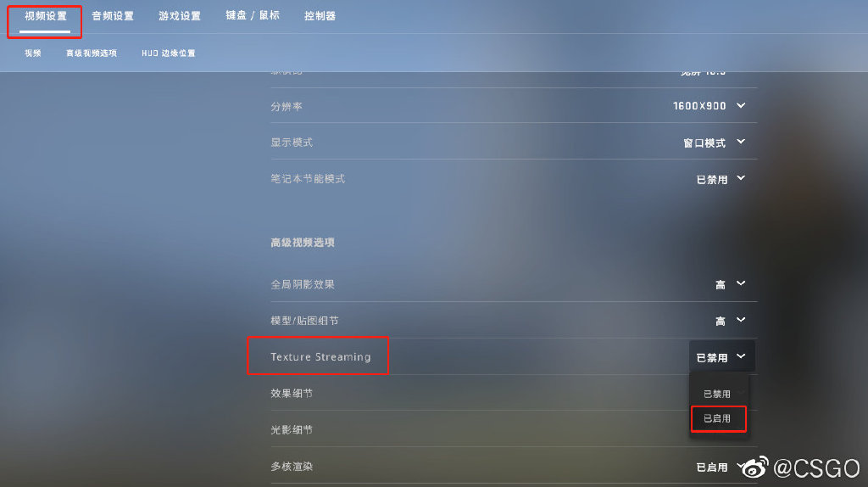This screenshot has height=487, width=868.
Task: Click the 分辨率 dropdown chevron icon
Action: point(741,105)
